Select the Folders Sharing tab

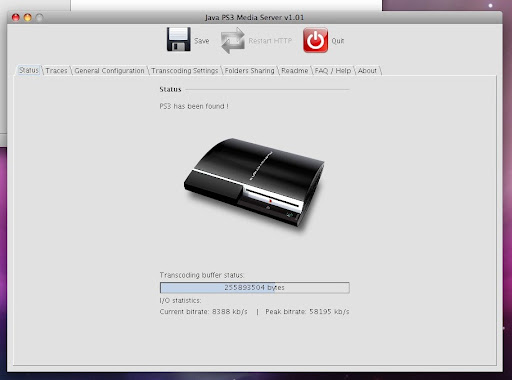pyautogui.click(x=249, y=71)
